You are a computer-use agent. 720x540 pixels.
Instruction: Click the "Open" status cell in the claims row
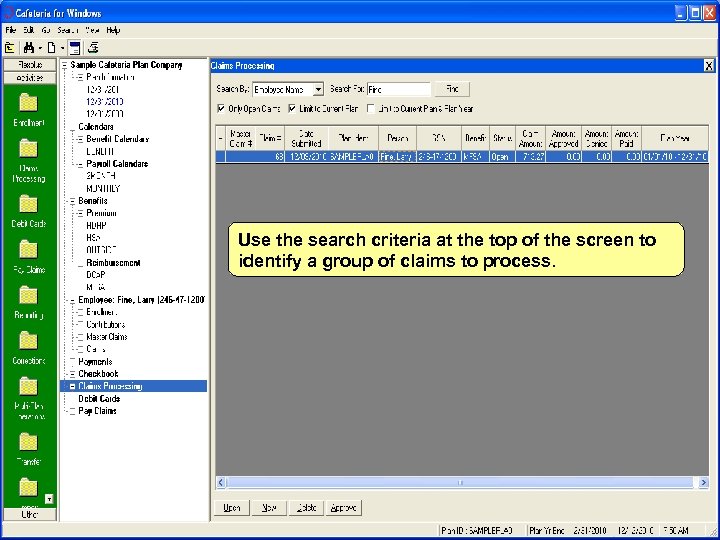coord(502,157)
